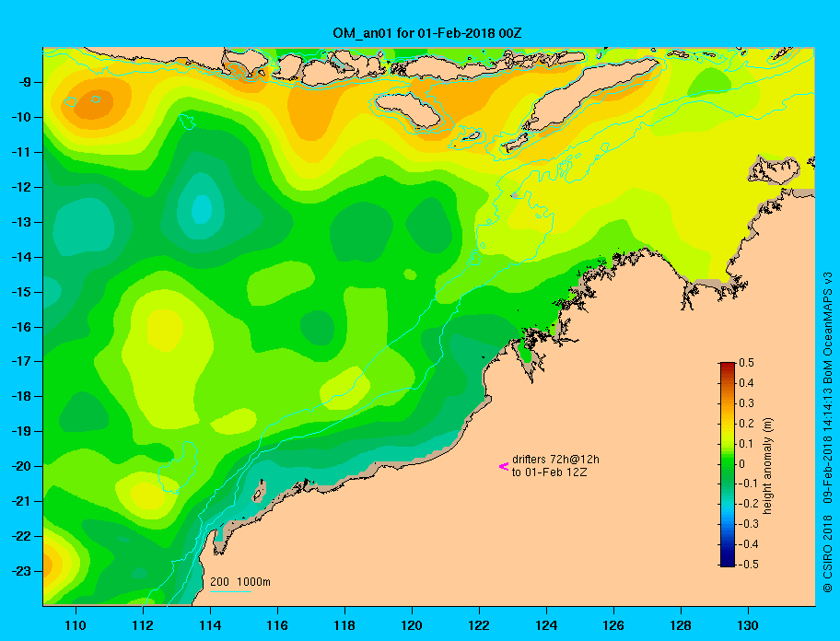The height and width of the screenshot is (641, 840).
Task: Click latitude label -20 on y-axis
Action: [21, 466]
